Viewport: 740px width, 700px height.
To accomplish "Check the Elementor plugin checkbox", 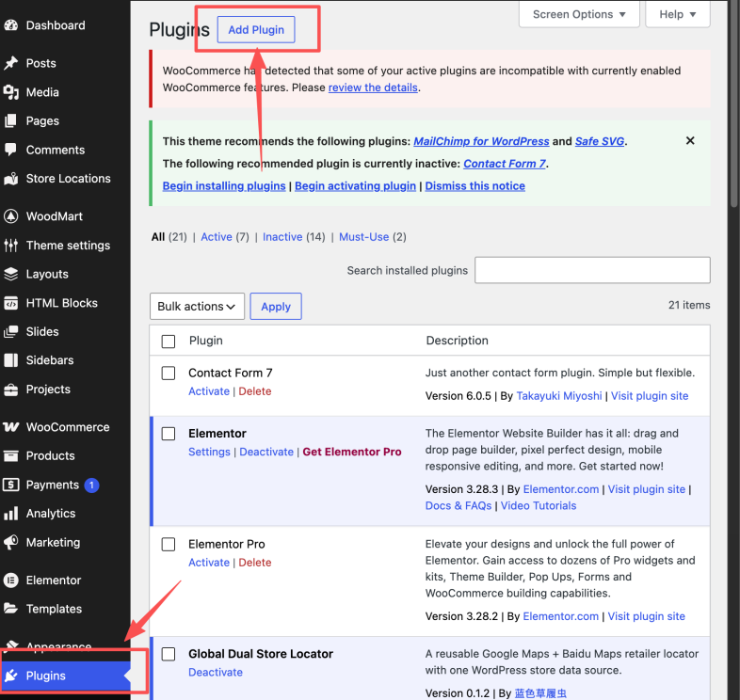I will pos(169,434).
